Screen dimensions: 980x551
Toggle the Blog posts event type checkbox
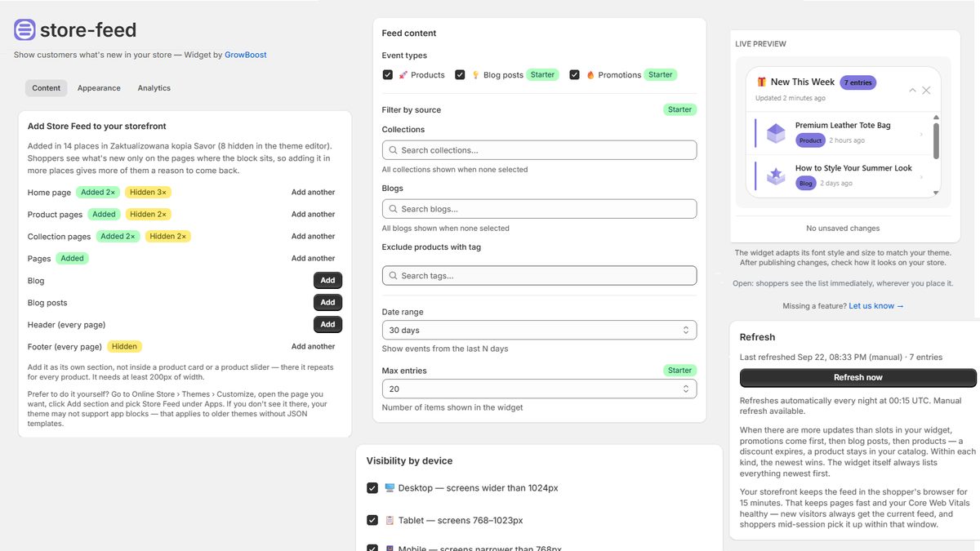[460, 75]
